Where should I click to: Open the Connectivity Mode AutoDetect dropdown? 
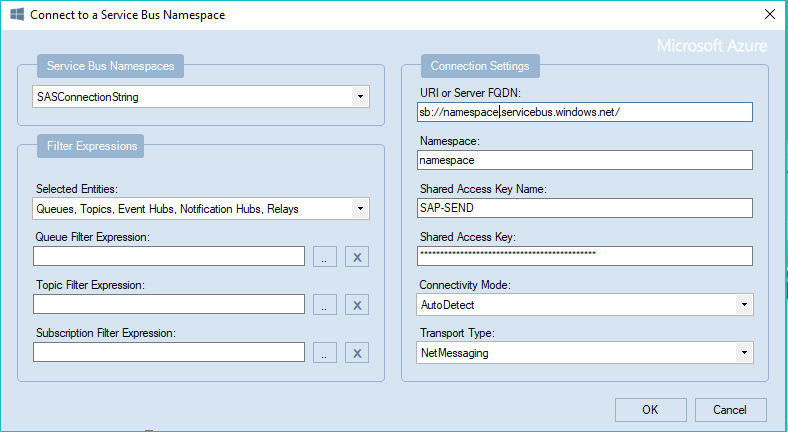pyautogui.click(x=584, y=304)
